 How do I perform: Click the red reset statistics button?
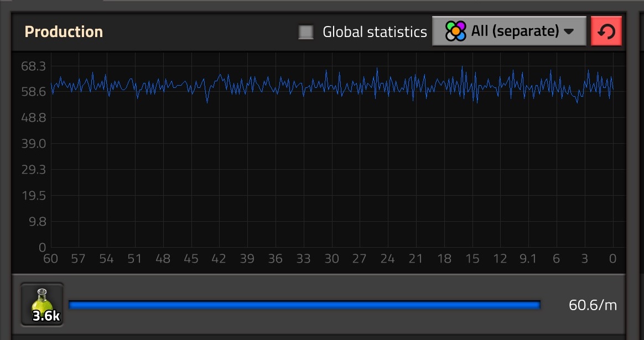[606, 31]
